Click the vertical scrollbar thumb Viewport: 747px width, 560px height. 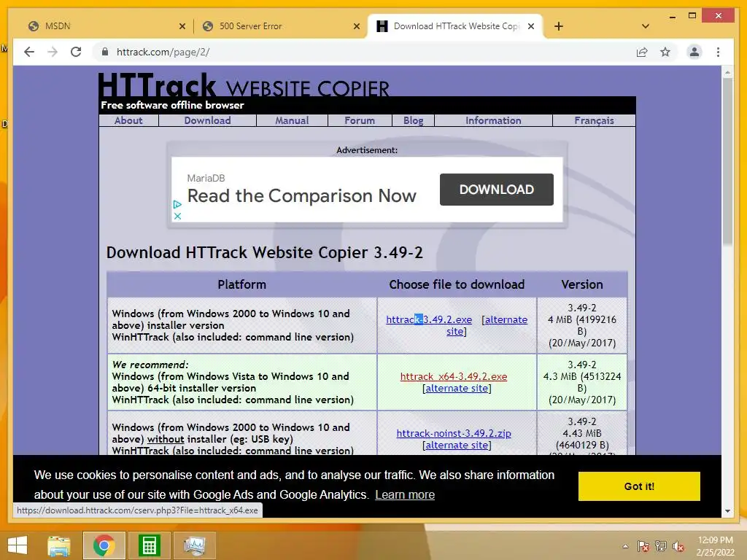coord(727,162)
